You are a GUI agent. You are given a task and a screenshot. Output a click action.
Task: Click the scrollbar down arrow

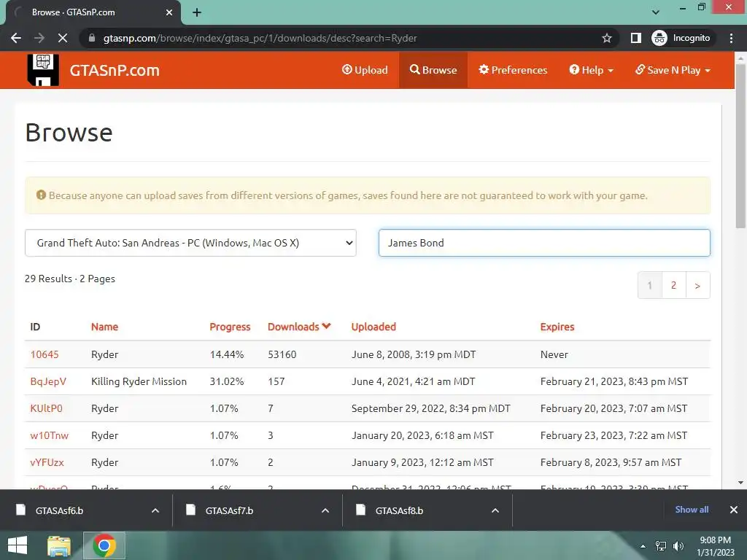pos(740,483)
